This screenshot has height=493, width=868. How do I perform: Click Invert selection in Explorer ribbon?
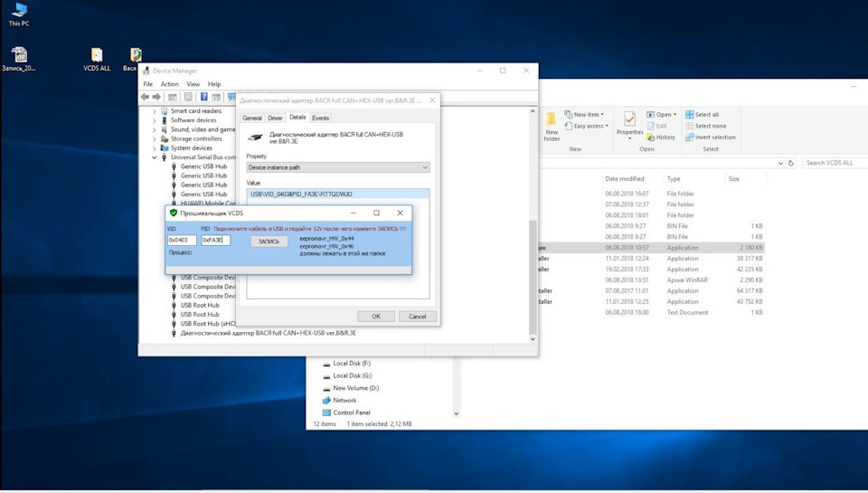point(711,137)
